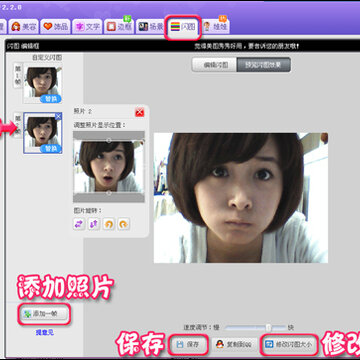
Task: Click horizontal flip icon under 图片旋转
Action: coord(79,224)
